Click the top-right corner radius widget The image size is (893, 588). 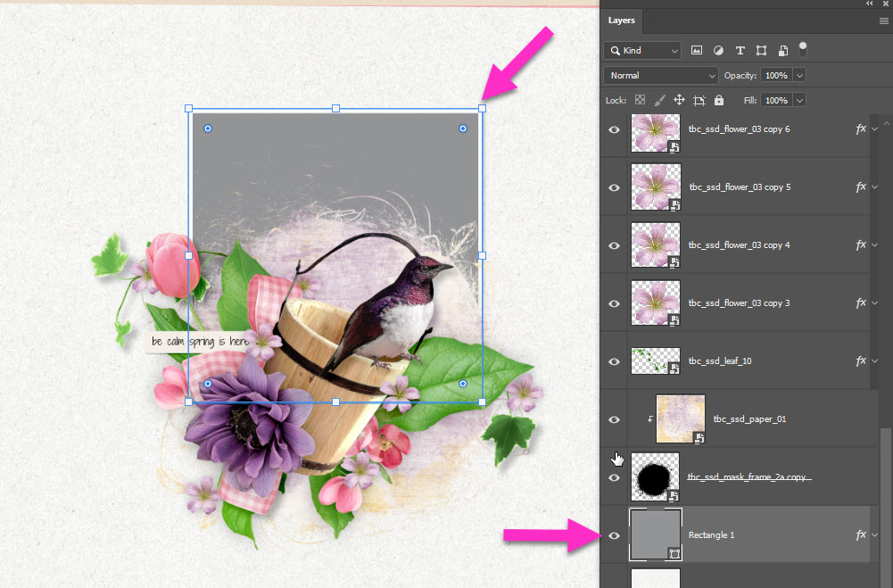(x=463, y=128)
